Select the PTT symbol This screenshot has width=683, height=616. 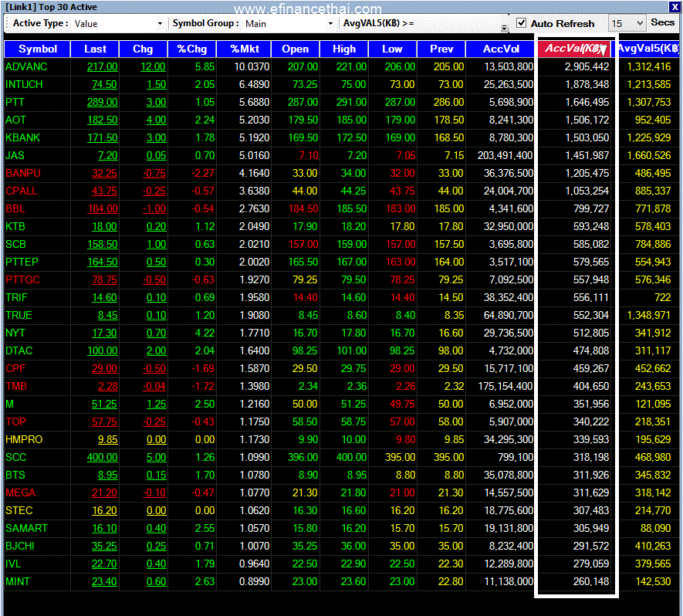point(15,103)
